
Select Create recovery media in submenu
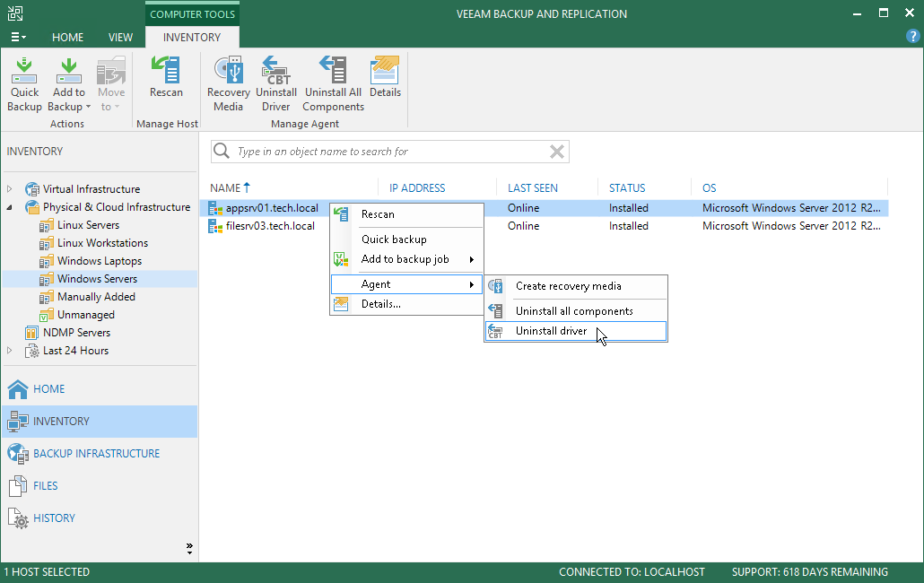pyautogui.click(x=576, y=286)
